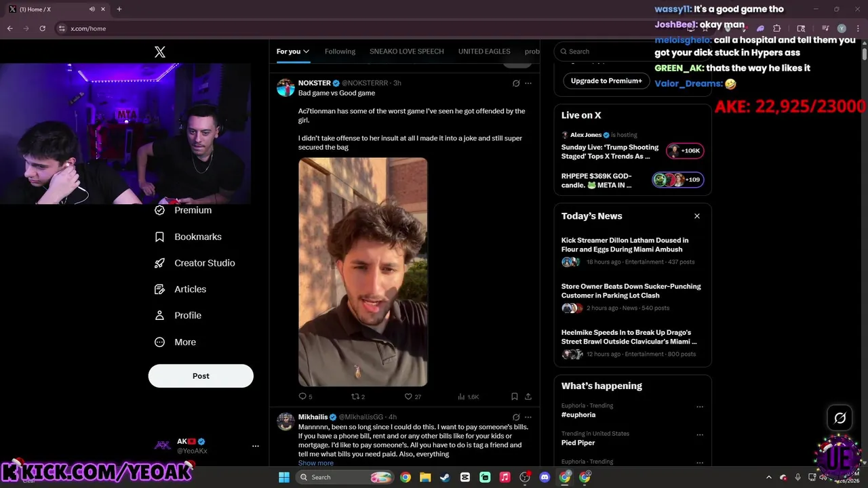Viewport: 868px width, 488px height.
Task: Open Mikhailis's profile name link
Action: [313, 418]
